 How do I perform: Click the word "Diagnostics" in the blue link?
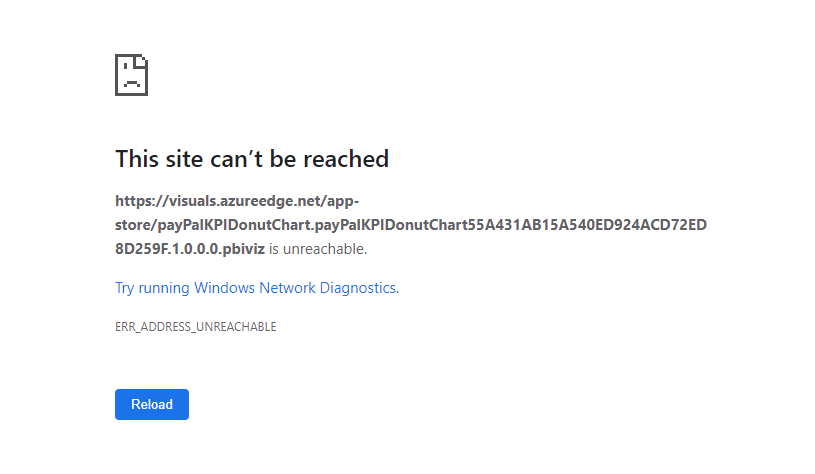click(x=358, y=288)
